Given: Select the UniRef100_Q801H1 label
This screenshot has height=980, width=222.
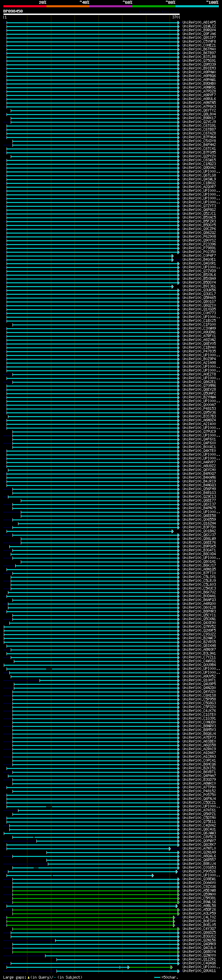Looking at the screenshot, I should (x=199, y=561).
